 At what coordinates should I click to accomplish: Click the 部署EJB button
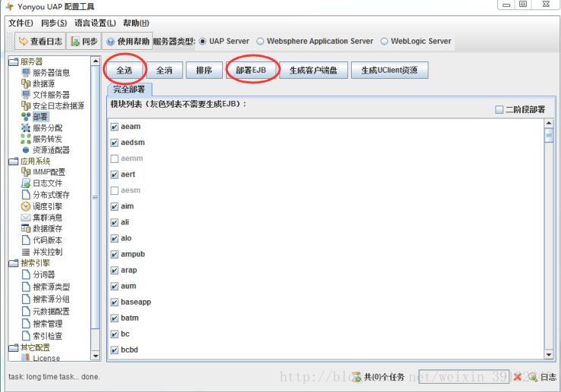pyautogui.click(x=251, y=71)
